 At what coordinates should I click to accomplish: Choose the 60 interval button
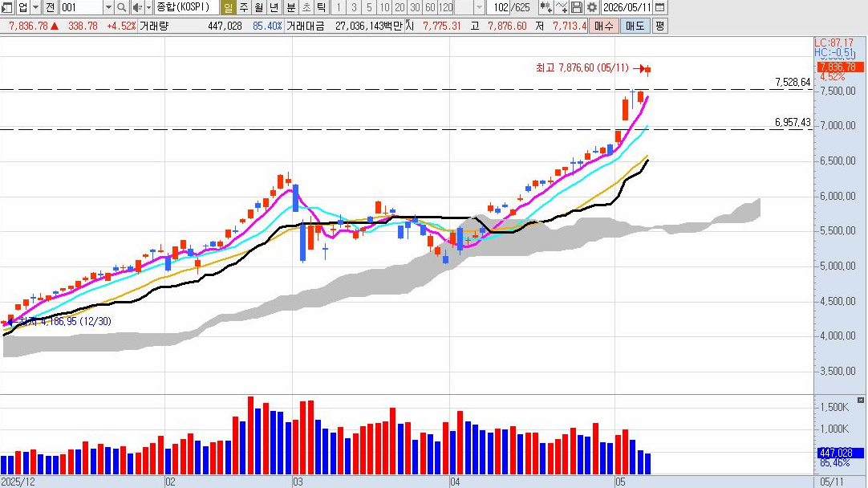(x=430, y=7)
